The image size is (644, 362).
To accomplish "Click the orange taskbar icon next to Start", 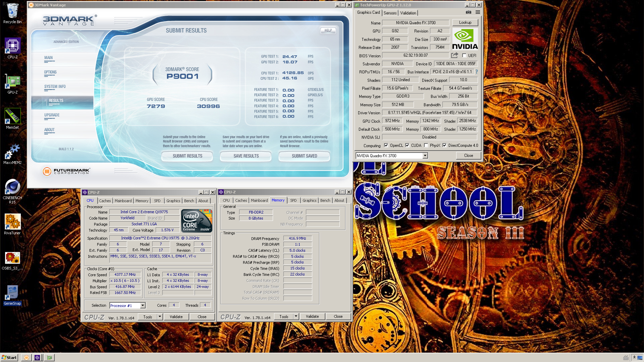I will pos(26,358).
